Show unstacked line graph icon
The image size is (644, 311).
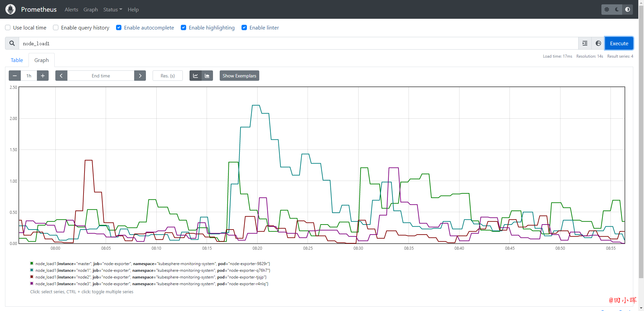coord(196,76)
